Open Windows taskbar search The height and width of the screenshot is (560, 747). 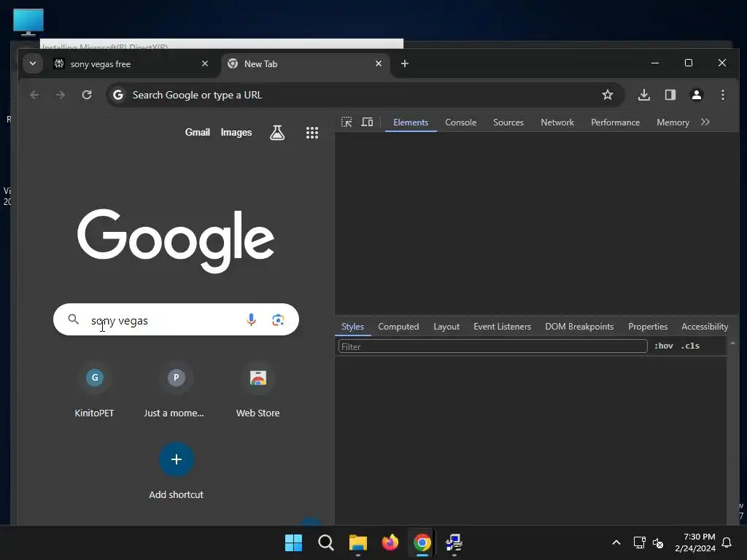click(326, 542)
